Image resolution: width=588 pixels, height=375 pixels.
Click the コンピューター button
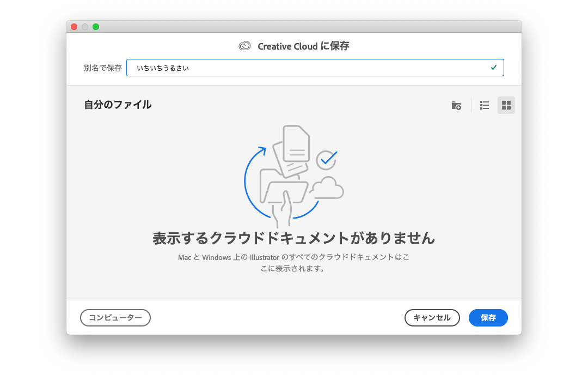[x=115, y=318]
